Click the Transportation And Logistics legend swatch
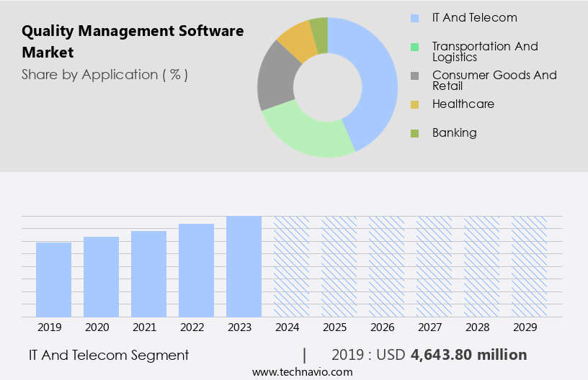The image size is (588, 380). 414,47
